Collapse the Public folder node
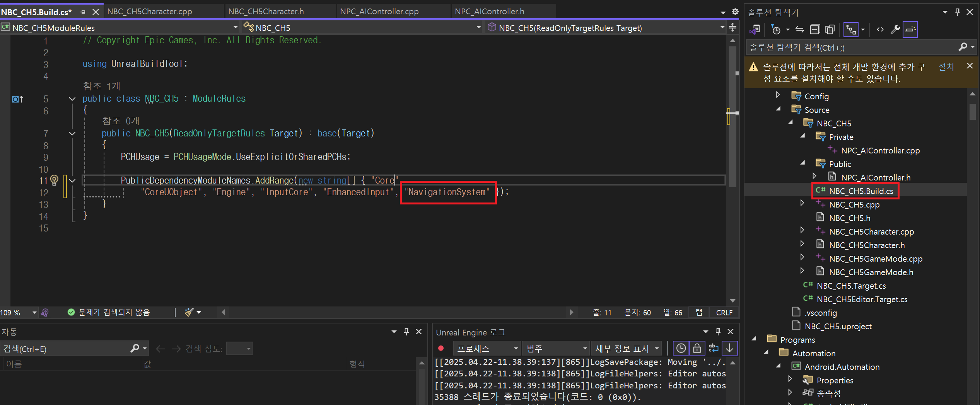Viewport: 980px width, 405px height. click(802, 163)
